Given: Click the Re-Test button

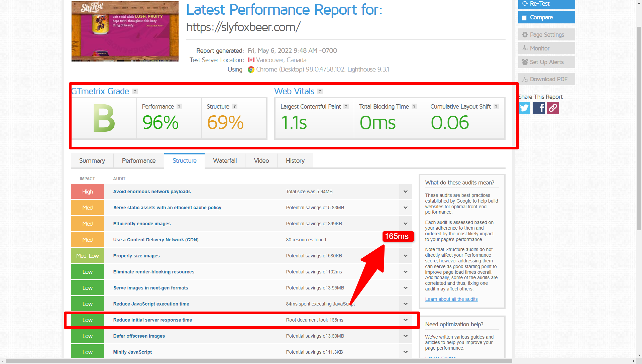Looking at the screenshot, I should pyautogui.click(x=546, y=4).
